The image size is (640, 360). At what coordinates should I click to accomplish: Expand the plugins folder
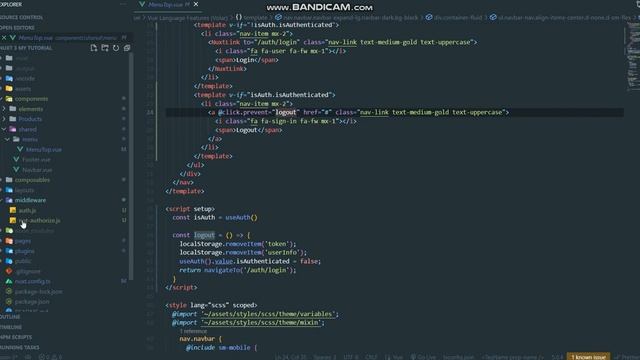pyautogui.click(x=24, y=251)
